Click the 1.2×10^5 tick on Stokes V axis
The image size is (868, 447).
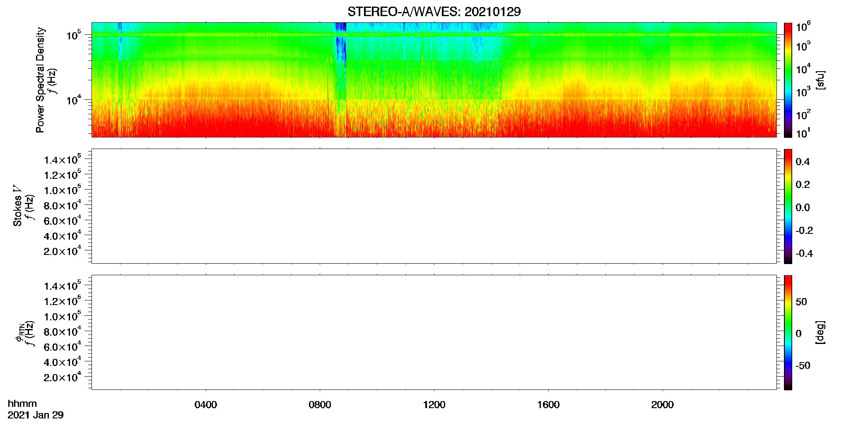coord(63,175)
